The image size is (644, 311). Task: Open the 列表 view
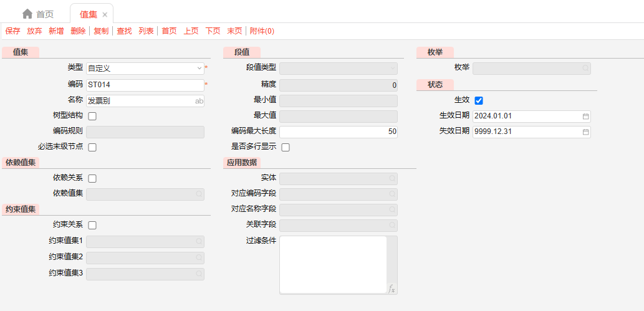point(146,31)
